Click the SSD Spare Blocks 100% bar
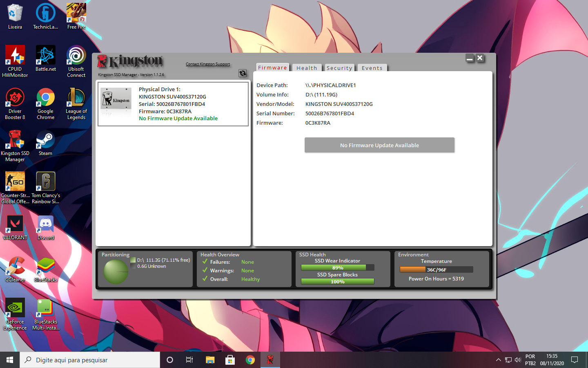The image size is (588, 368). [x=338, y=282]
